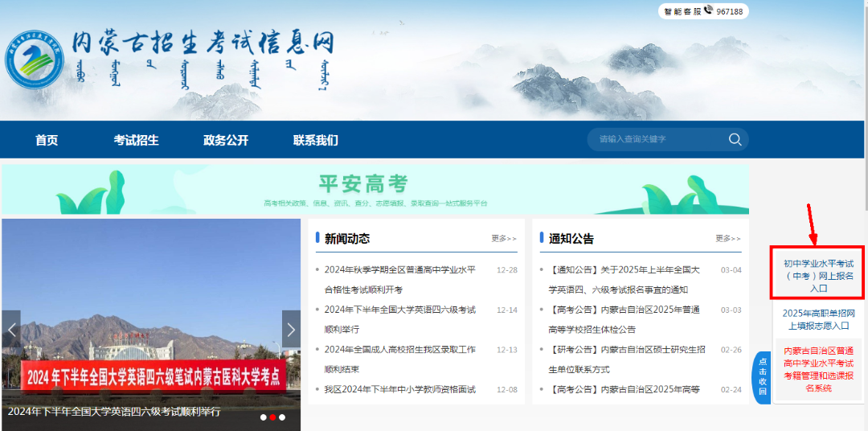Select the third carousel indicator dot
Viewport: 868px width, 431px height.
click(282, 417)
